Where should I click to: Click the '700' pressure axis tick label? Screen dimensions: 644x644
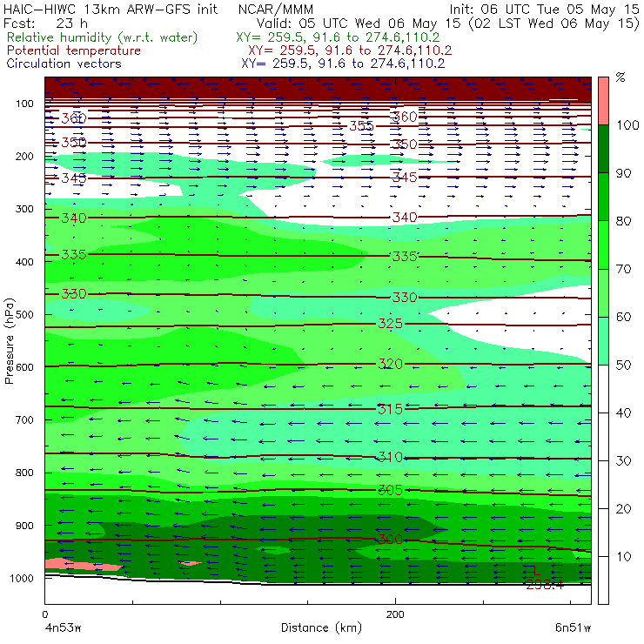tap(24, 420)
